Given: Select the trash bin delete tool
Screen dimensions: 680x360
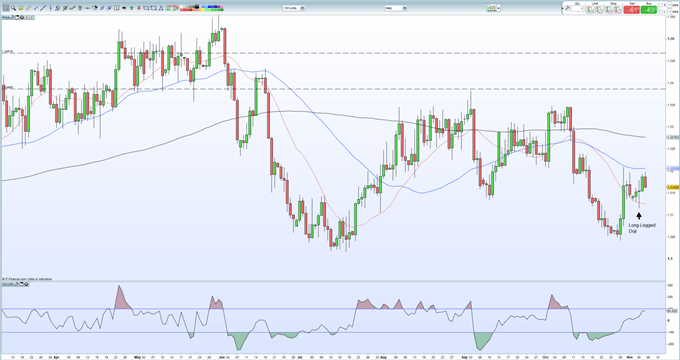Looking at the screenshot, I should [80, 7].
